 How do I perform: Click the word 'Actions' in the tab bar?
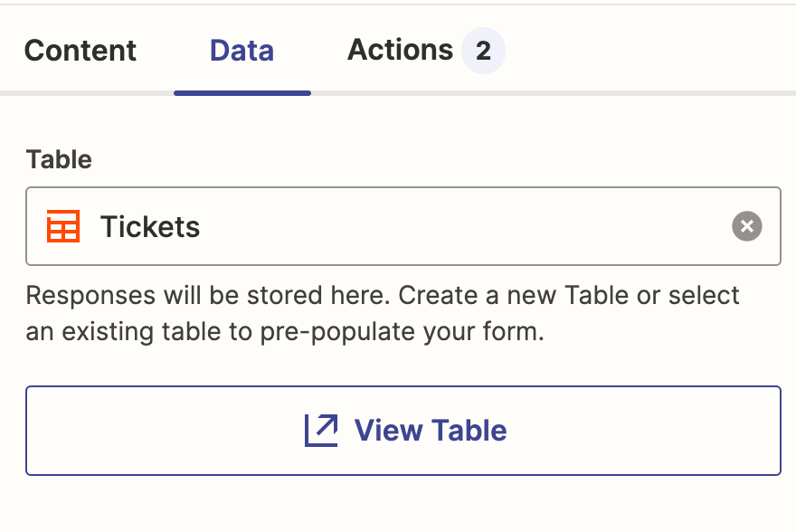coord(400,51)
